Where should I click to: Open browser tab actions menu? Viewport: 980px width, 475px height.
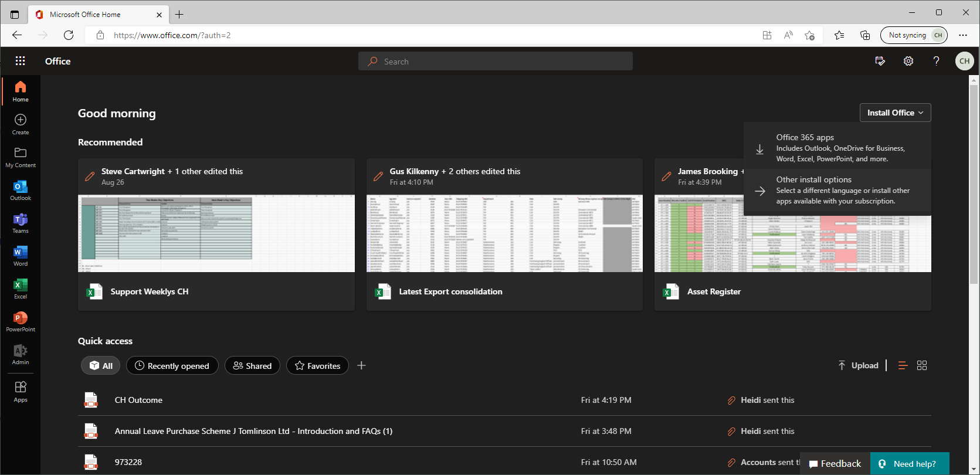(x=15, y=15)
